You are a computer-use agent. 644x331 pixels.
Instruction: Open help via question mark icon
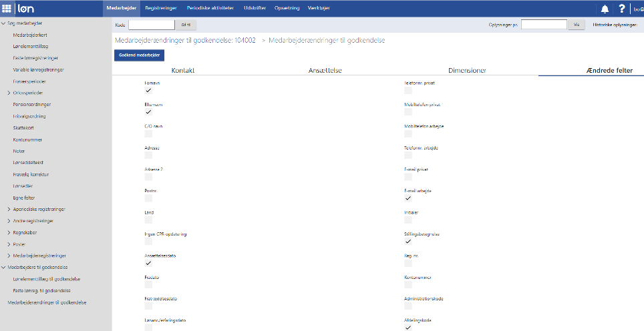coord(621,9)
